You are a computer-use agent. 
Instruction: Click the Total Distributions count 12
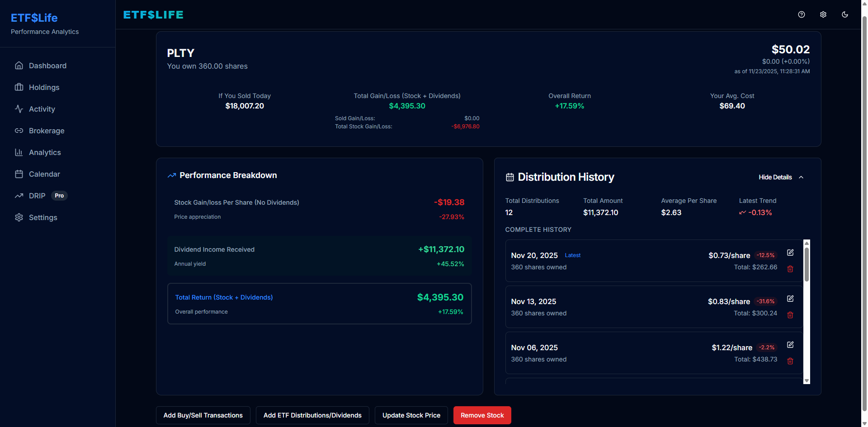click(509, 212)
